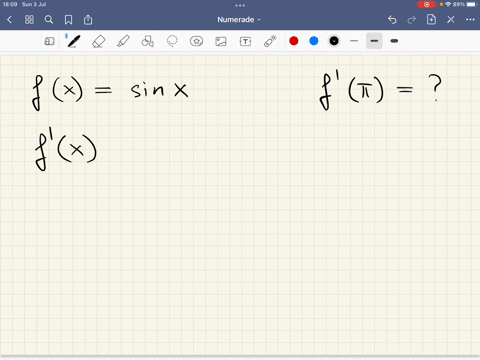Image resolution: width=480 pixels, height=360 pixels.
Task: Select the Pen tool
Action: 73,41
